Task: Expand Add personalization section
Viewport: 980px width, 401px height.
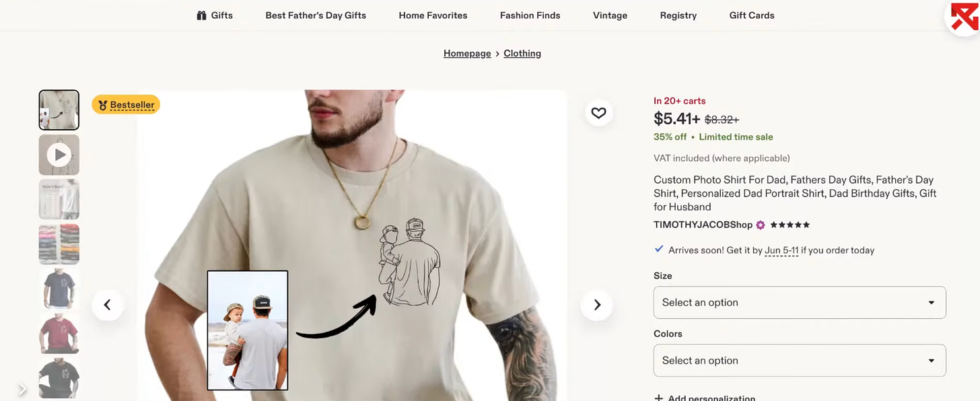Action: 705,398
